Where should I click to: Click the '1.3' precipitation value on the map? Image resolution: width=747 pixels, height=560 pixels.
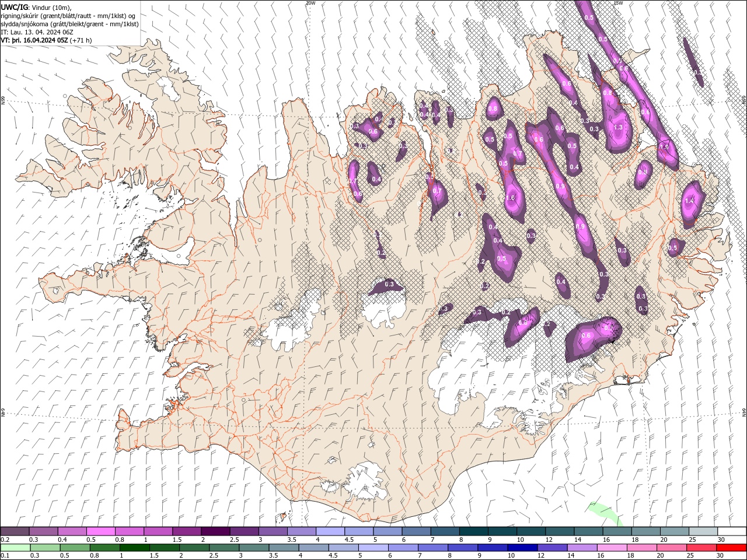click(619, 127)
